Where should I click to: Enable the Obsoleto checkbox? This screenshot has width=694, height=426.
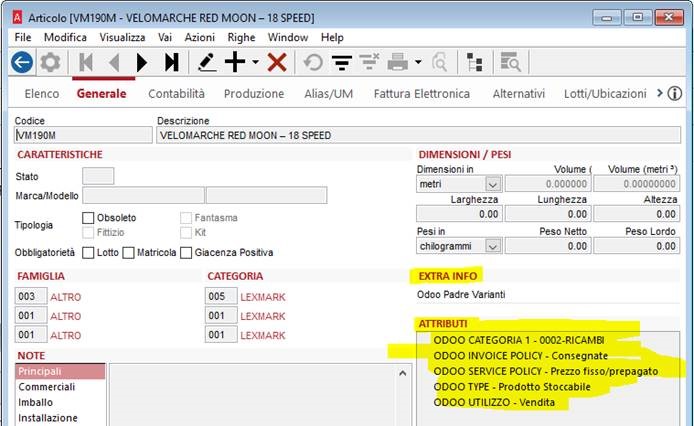[x=88, y=217]
